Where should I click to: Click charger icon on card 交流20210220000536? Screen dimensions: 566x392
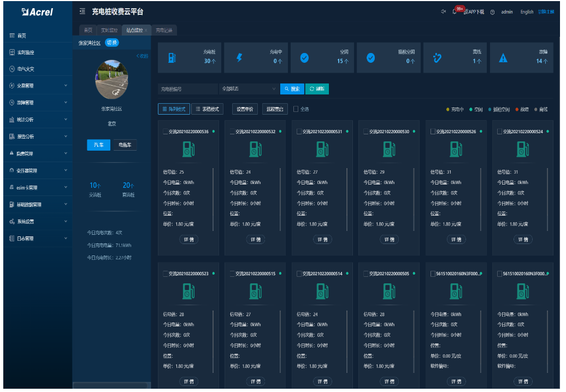pyautogui.click(x=188, y=149)
